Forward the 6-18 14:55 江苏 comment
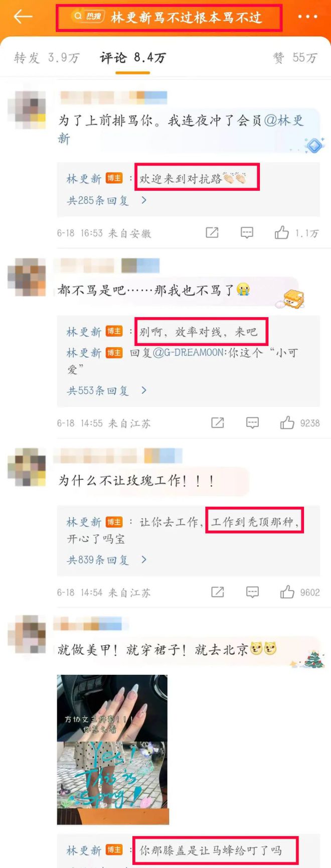 click(218, 422)
